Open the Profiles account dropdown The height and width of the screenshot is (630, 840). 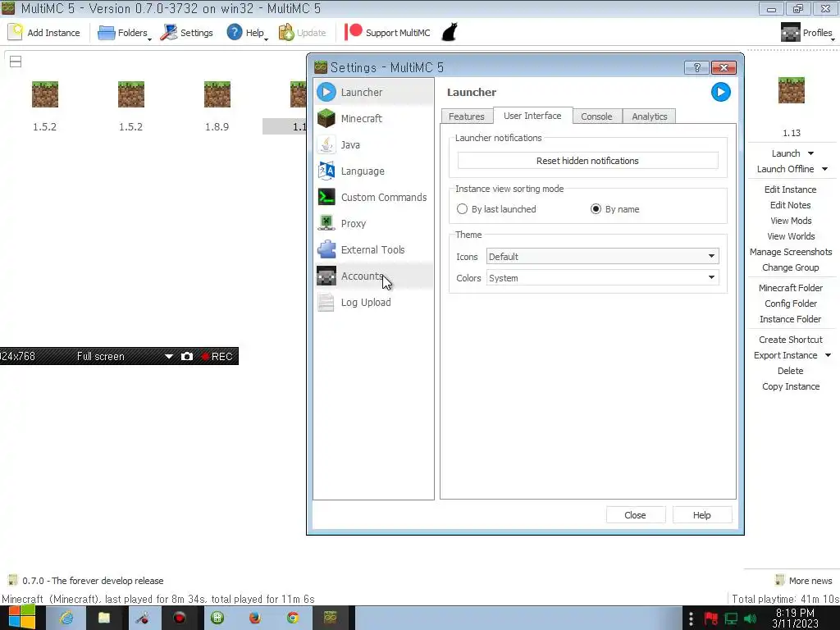click(807, 33)
